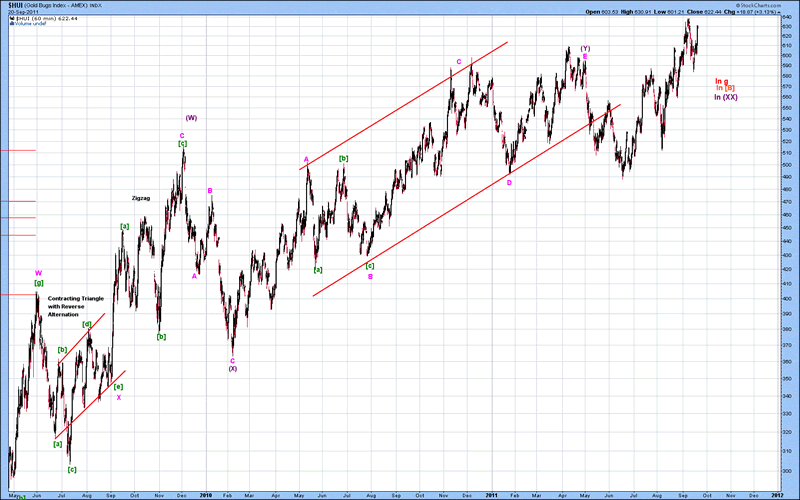800x500 pixels.
Task: Click the magenta D label on lower channel
Action: pos(509,182)
